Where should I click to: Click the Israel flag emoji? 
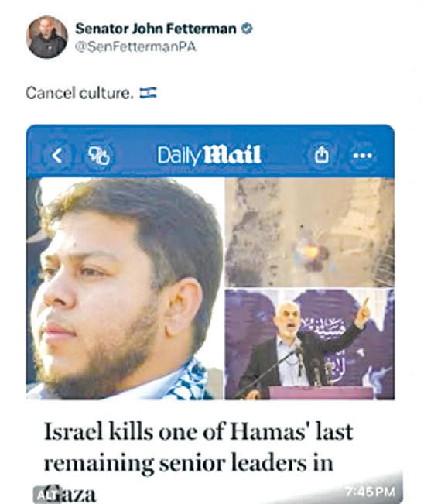coord(148,93)
